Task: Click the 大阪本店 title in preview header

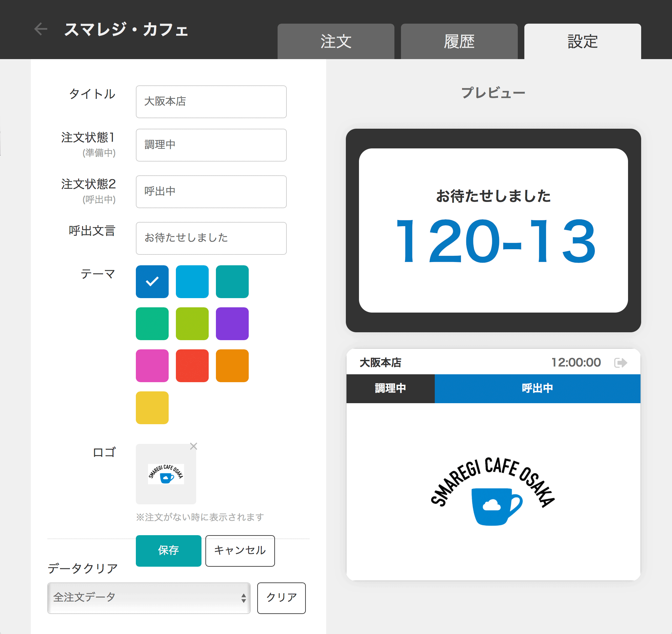Action: coord(380,363)
